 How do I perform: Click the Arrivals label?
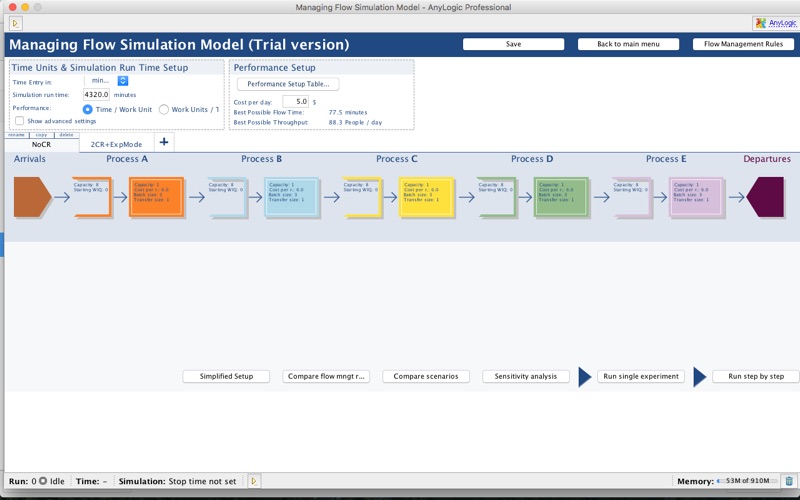(x=30, y=159)
